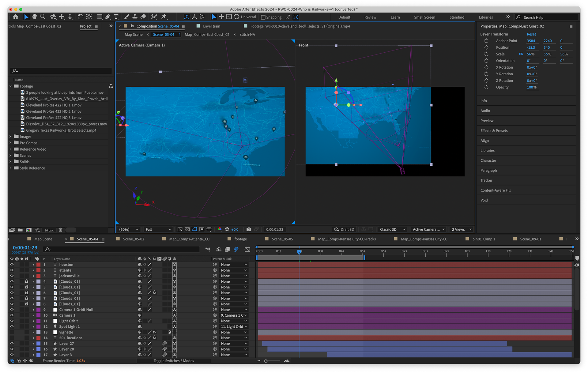The image size is (588, 373).
Task: Open the Active Camera view dropdown
Action: click(428, 229)
